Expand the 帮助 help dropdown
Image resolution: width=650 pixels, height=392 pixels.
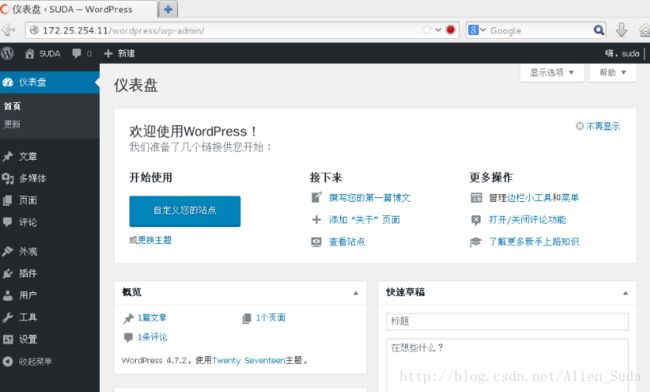(613, 73)
